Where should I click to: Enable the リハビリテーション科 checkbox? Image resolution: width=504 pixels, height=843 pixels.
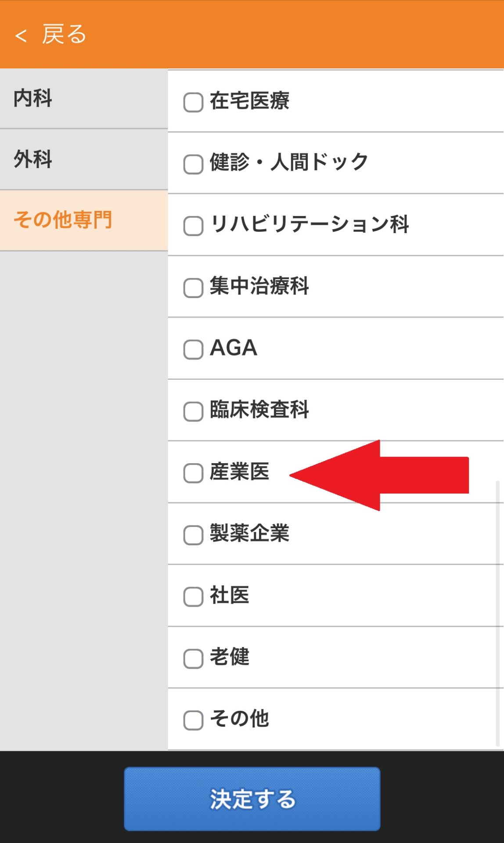tap(193, 226)
